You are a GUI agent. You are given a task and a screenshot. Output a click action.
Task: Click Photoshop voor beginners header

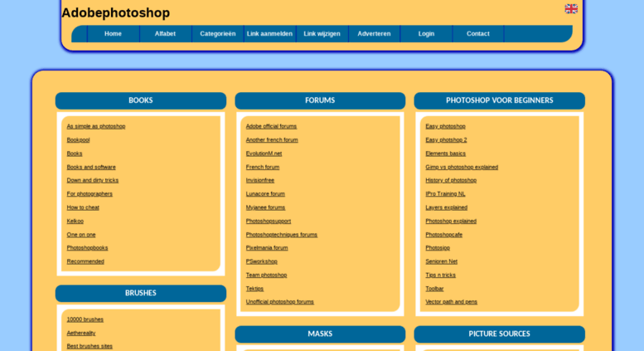coord(500,100)
